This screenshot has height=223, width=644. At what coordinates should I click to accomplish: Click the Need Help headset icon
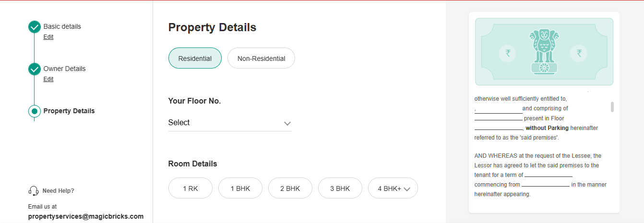point(34,191)
